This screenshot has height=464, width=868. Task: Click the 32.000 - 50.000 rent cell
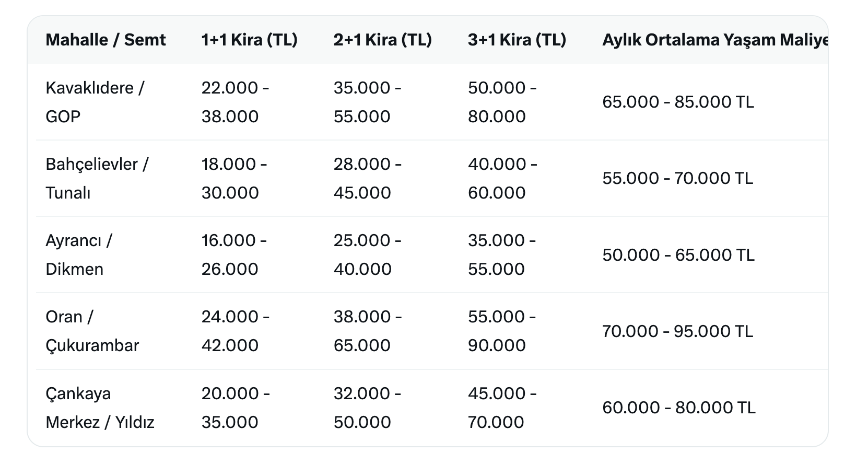tap(367, 408)
